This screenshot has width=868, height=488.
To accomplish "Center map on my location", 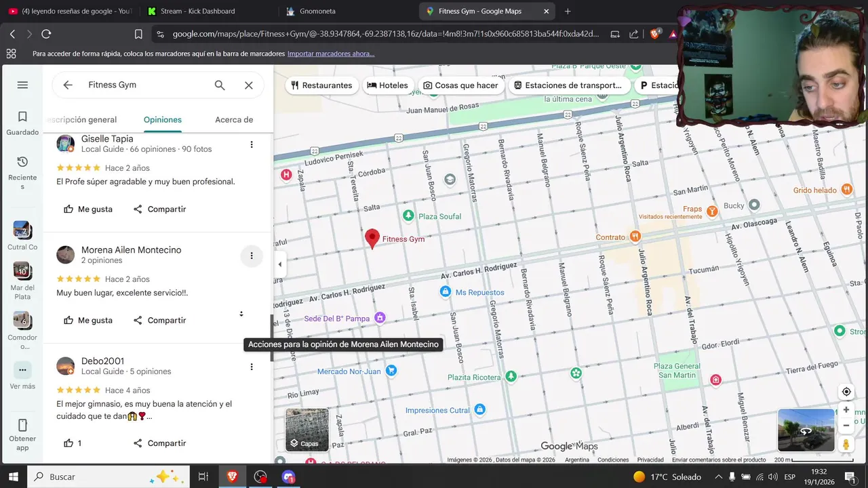I will (x=846, y=392).
